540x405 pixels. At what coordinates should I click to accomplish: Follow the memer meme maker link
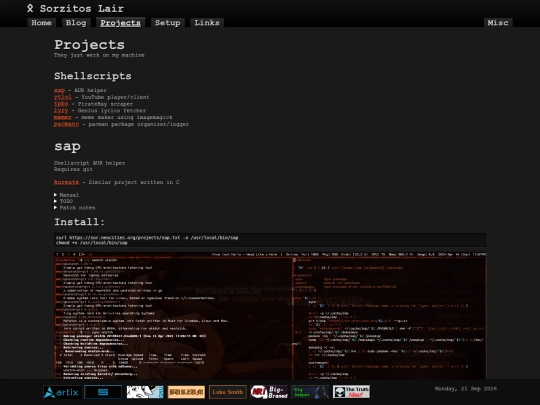(x=63, y=117)
